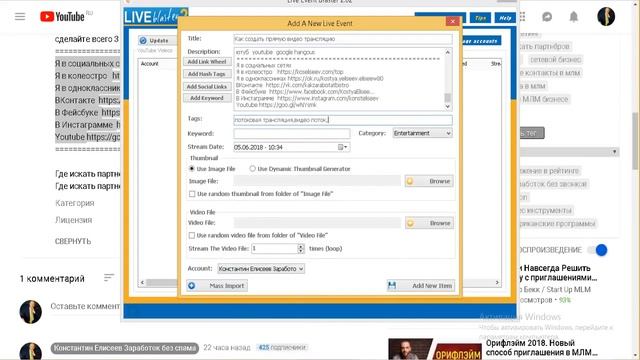Click the Mass Import plus icon
This screenshot has height=360, width=640.
tap(191, 286)
